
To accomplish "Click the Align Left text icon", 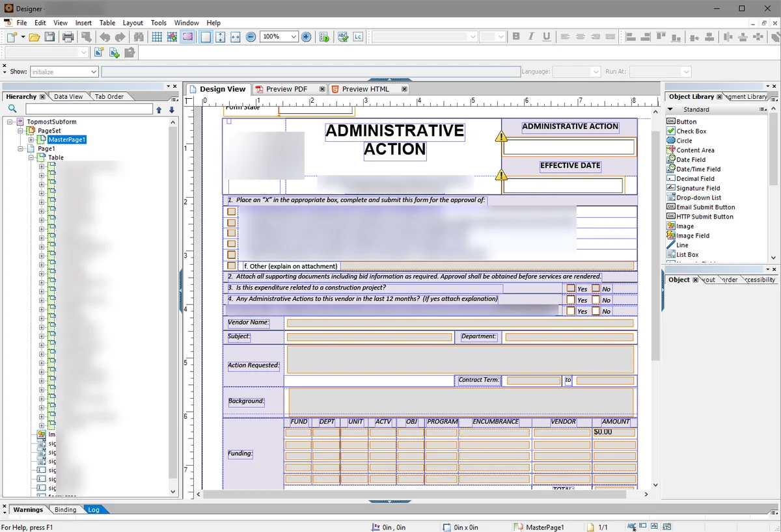I will [565, 37].
